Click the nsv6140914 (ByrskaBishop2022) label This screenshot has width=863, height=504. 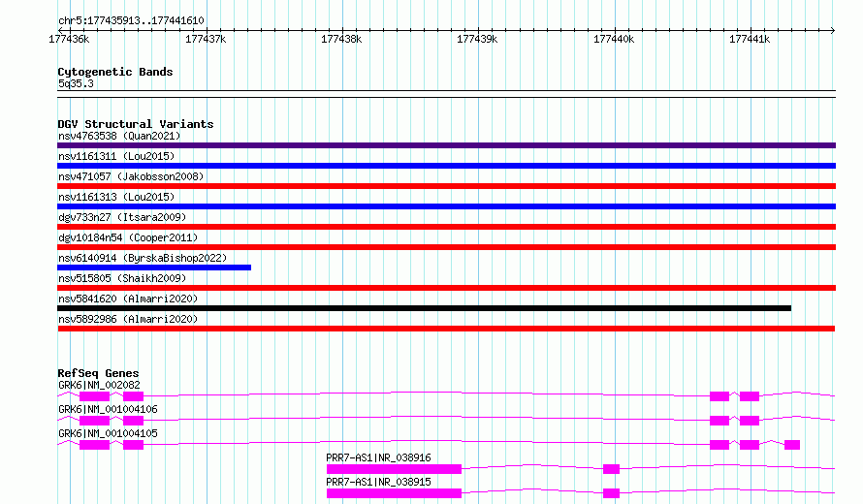(143, 258)
